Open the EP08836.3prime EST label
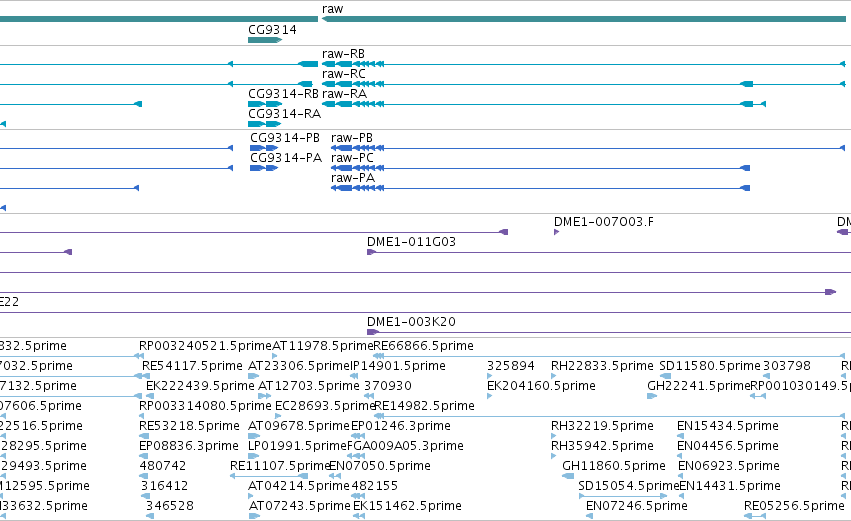Screen dimensions: 851x521 pyautogui.click(x=189, y=447)
